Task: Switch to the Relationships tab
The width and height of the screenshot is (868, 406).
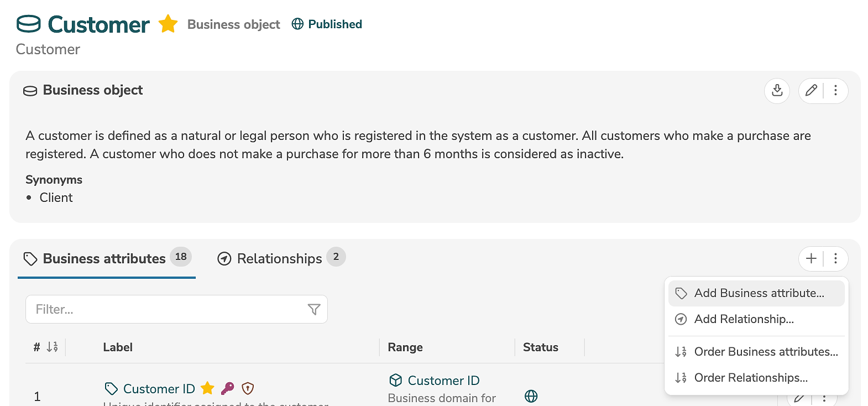Action: [279, 258]
